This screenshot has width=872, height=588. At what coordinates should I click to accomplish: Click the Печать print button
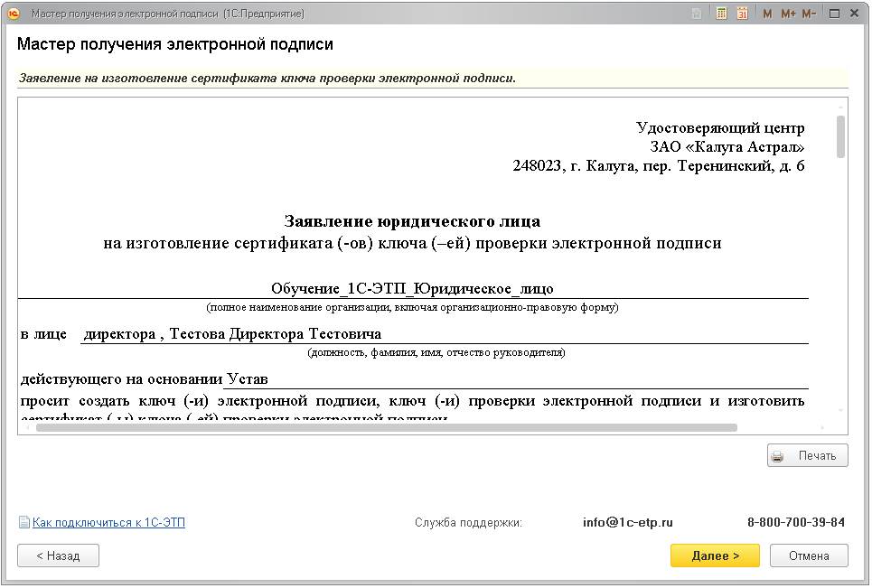pos(808,456)
